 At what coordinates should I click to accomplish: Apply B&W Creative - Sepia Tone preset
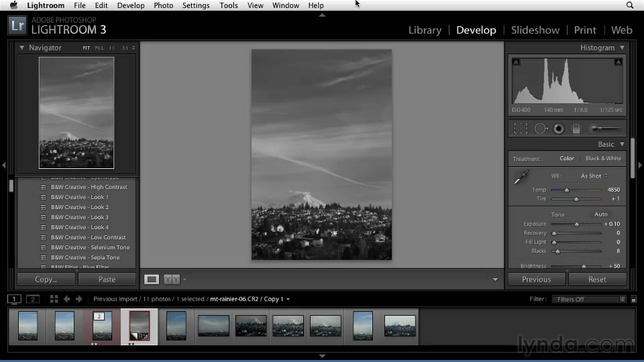[85, 257]
